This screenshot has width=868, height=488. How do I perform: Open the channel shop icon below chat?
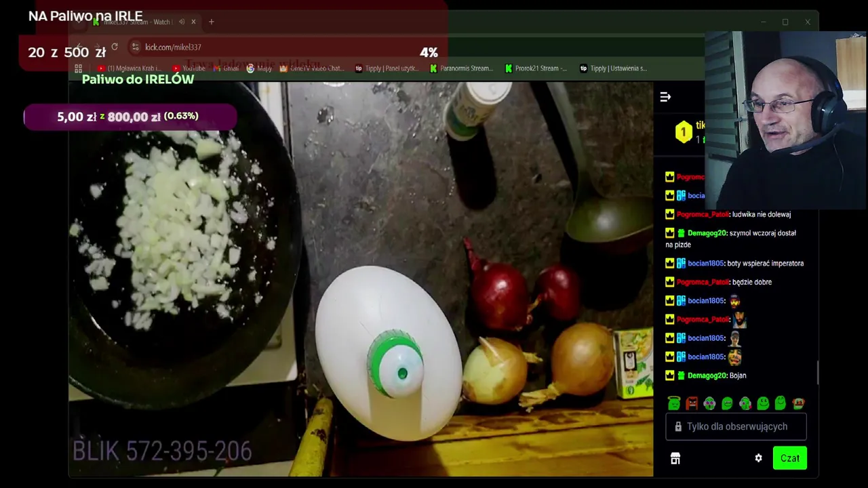(x=675, y=459)
